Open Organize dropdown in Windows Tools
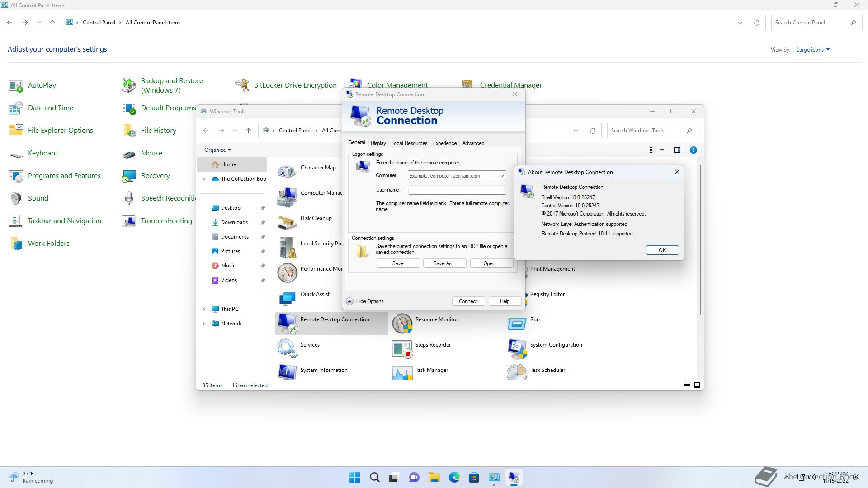 point(218,150)
